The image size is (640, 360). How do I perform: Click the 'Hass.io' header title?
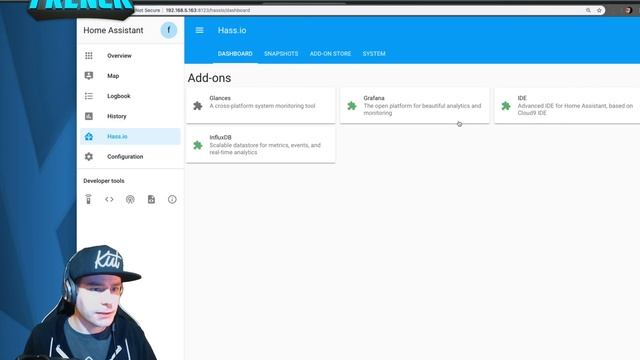(x=232, y=30)
